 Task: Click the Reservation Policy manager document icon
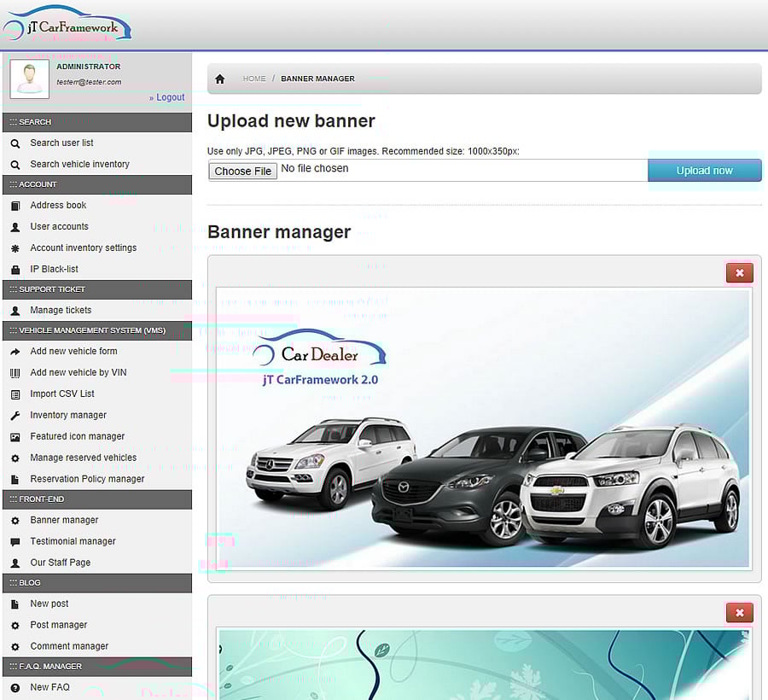15,480
